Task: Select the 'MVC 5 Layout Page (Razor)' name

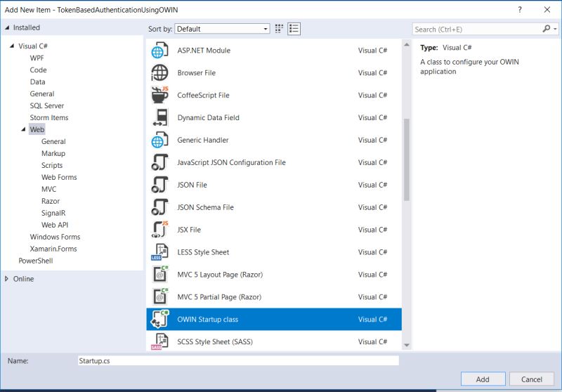Action: (220, 275)
